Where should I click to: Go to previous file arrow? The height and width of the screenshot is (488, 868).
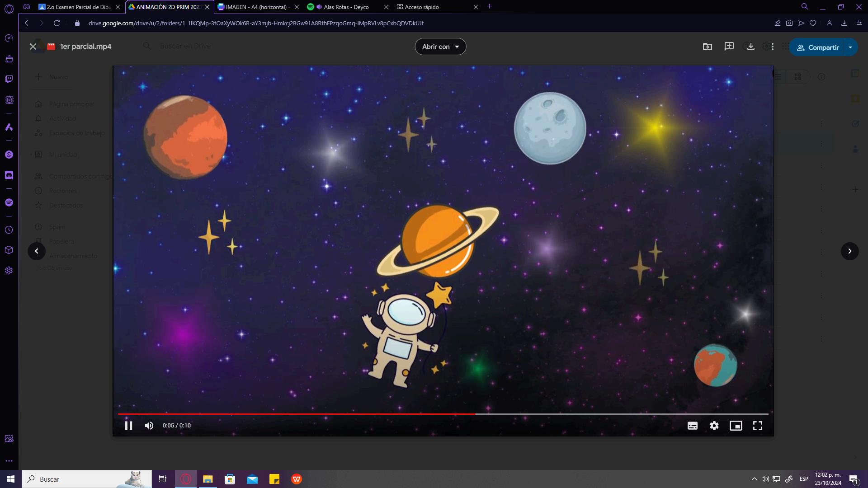click(37, 251)
